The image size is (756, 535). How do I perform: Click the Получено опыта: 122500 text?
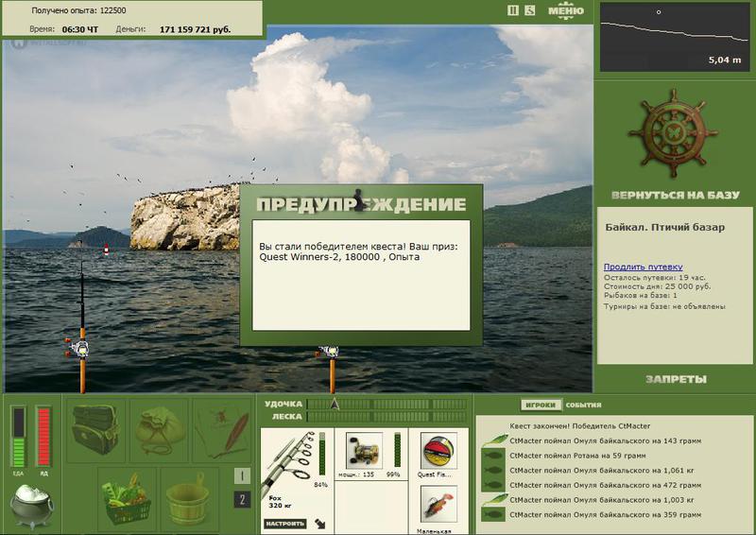[78, 10]
